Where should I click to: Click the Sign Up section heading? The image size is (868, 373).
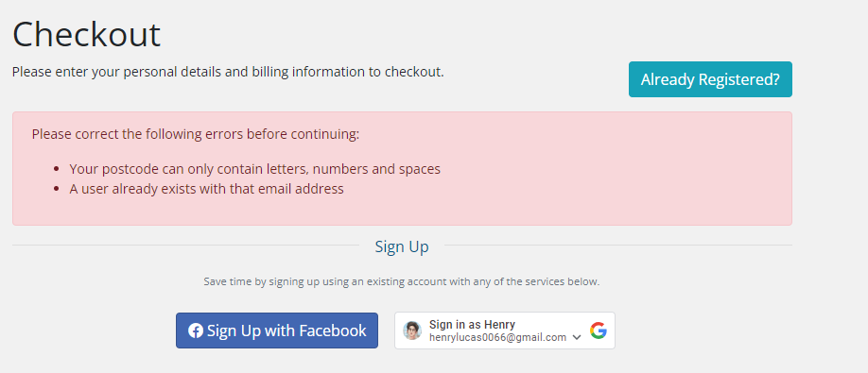[x=402, y=246]
